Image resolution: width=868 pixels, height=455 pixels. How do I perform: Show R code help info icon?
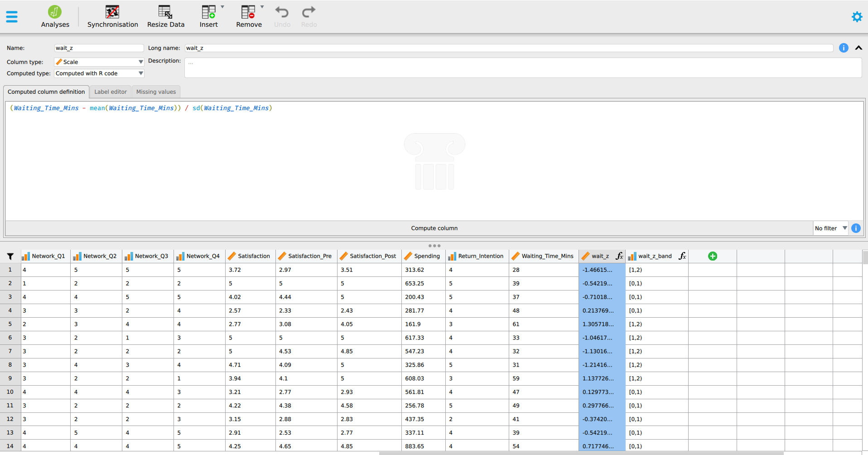(856, 228)
